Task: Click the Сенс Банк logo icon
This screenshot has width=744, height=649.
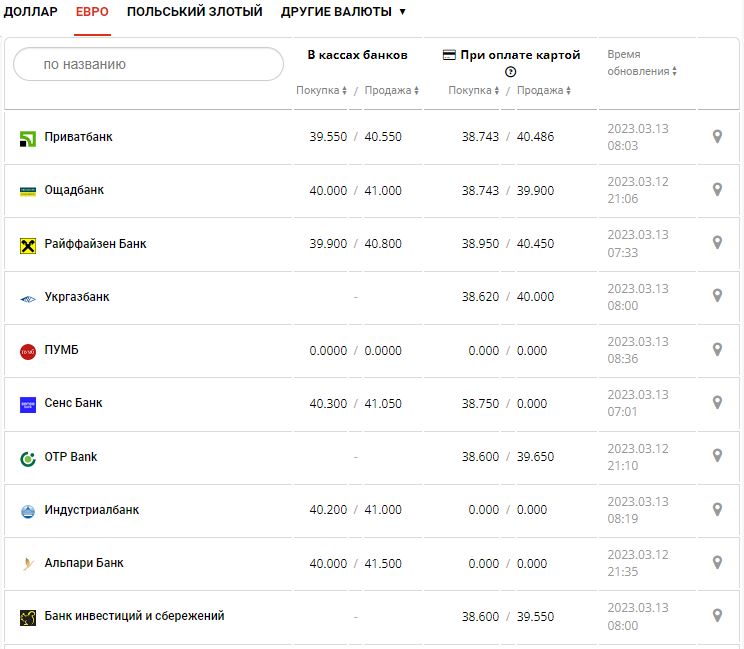Action: click(x=28, y=404)
